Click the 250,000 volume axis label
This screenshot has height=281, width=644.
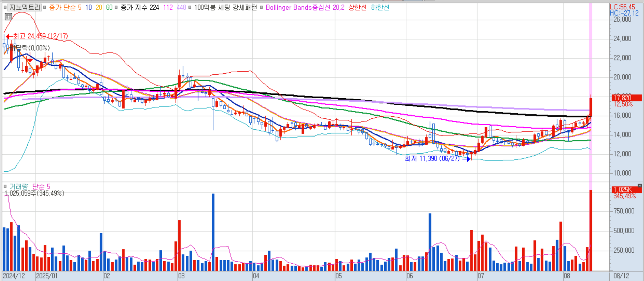(x=624, y=250)
